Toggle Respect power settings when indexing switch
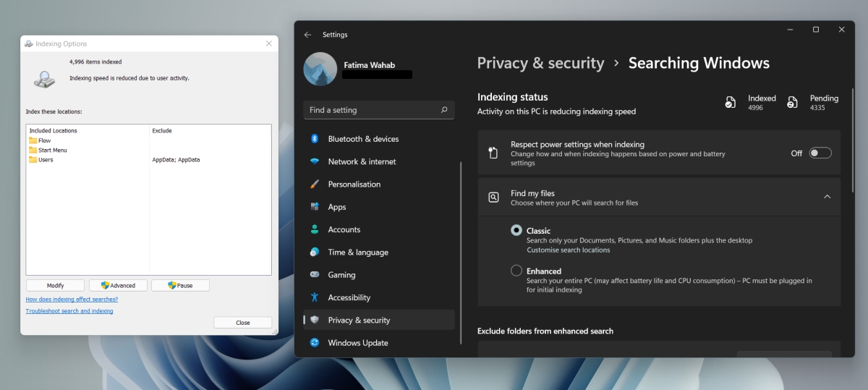Viewport: 868px width, 390px height. [820, 153]
